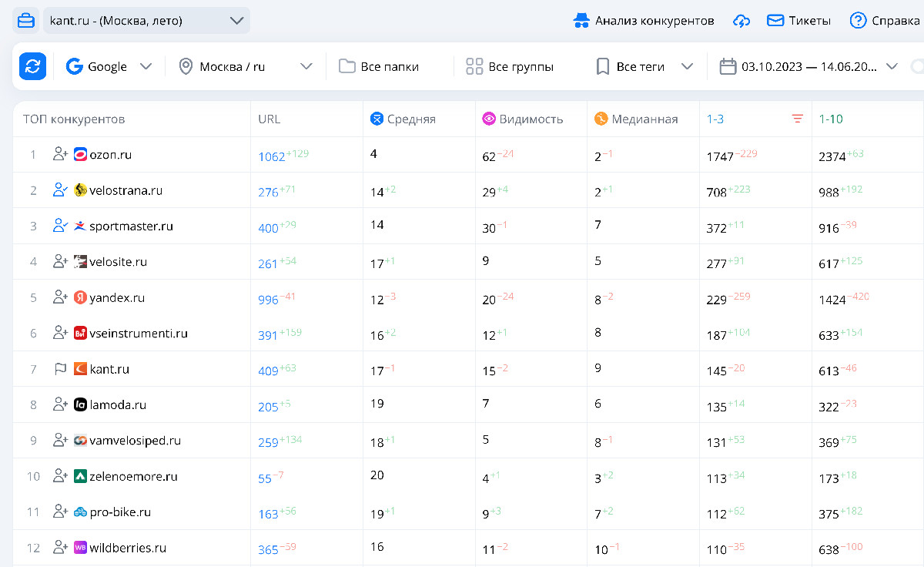
Task: Click the 1-10 column header
Action: pos(831,119)
